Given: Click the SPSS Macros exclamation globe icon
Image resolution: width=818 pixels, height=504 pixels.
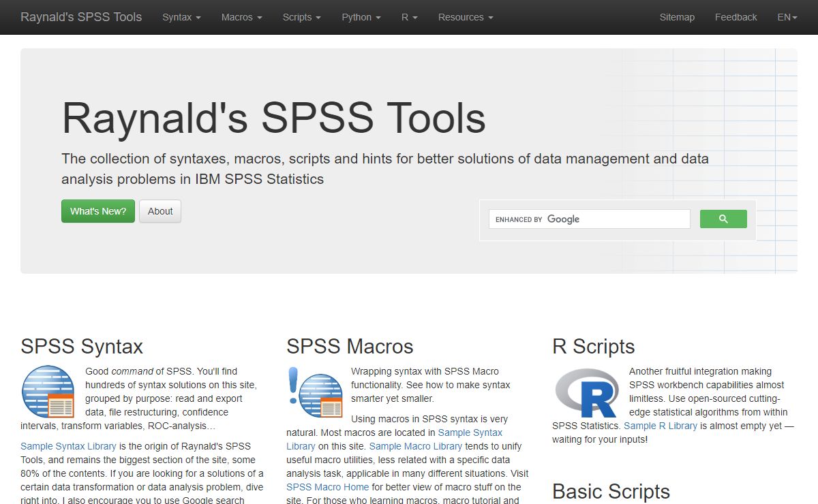Looking at the screenshot, I should pos(315,392).
